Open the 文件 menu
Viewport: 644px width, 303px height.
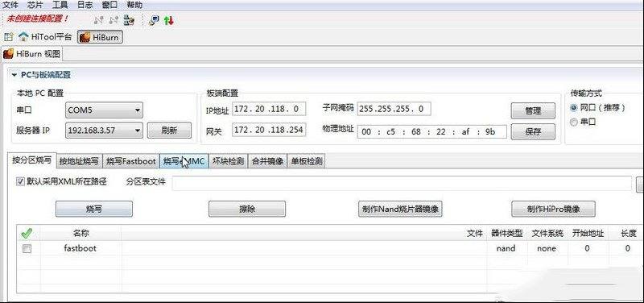coord(11,5)
